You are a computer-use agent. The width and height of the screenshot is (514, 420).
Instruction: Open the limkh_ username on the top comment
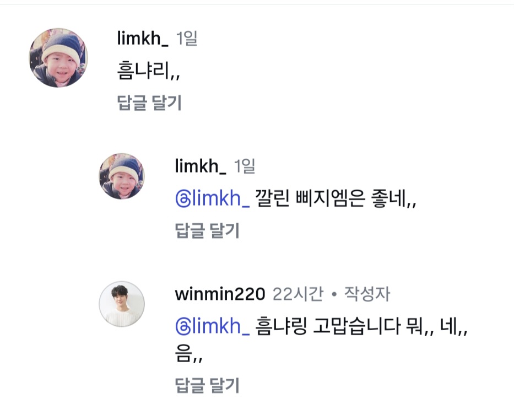(x=142, y=39)
